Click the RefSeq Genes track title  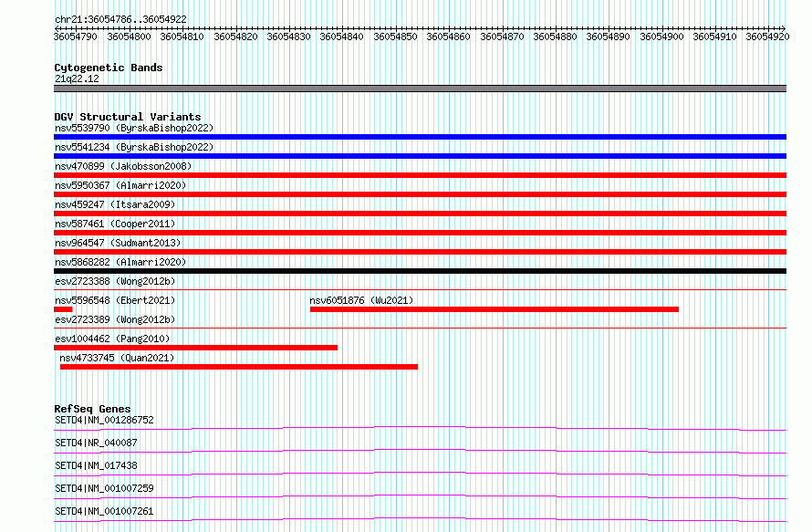tap(92, 409)
